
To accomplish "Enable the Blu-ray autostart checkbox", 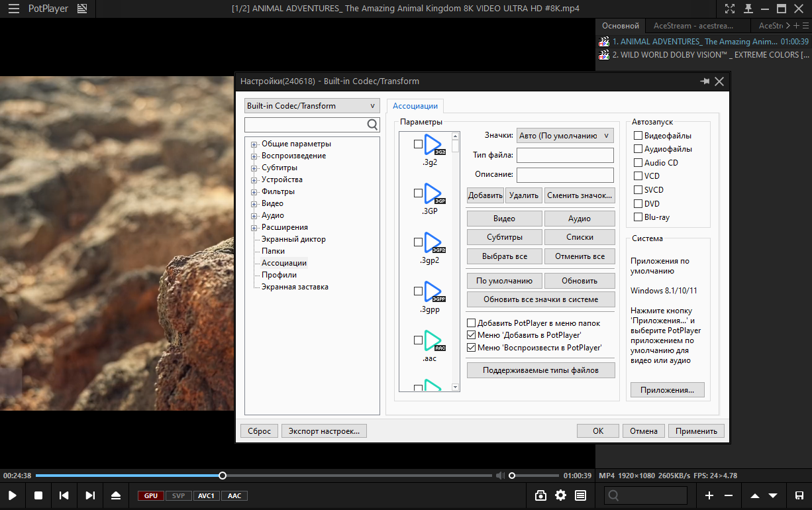I will 638,217.
